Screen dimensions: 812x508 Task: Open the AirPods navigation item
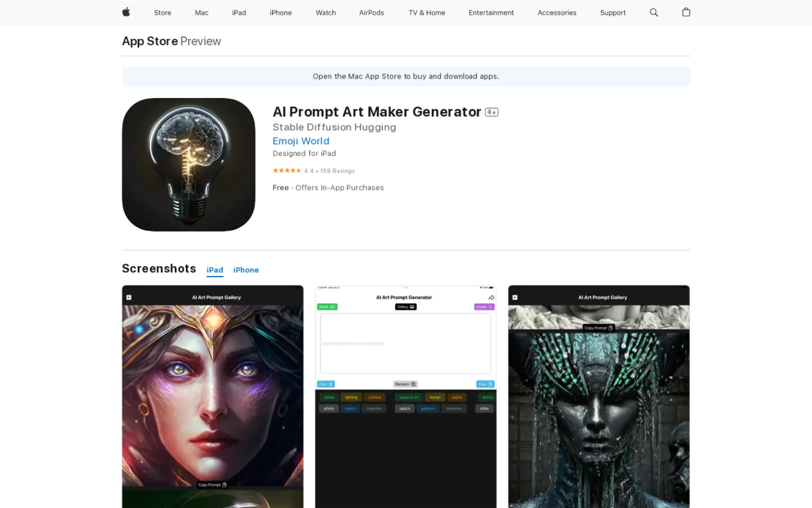click(x=371, y=13)
